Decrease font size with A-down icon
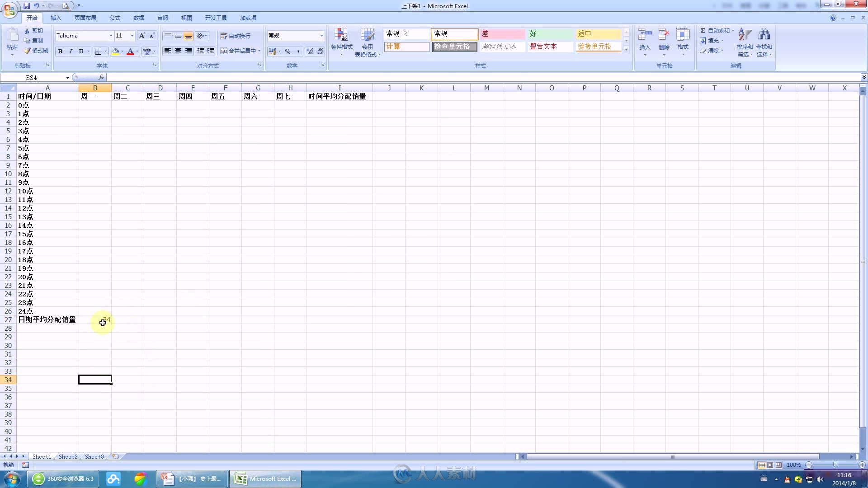This screenshot has height=488, width=868. 152,36
